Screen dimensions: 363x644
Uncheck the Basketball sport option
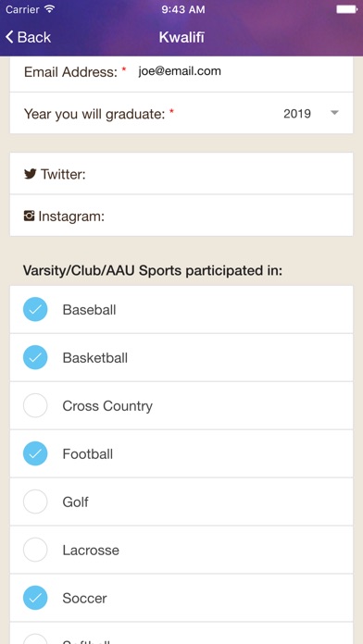coord(181,358)
